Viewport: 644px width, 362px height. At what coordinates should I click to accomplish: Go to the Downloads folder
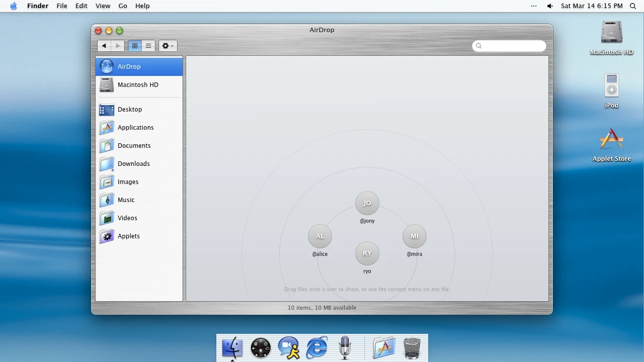click(139, 163)
